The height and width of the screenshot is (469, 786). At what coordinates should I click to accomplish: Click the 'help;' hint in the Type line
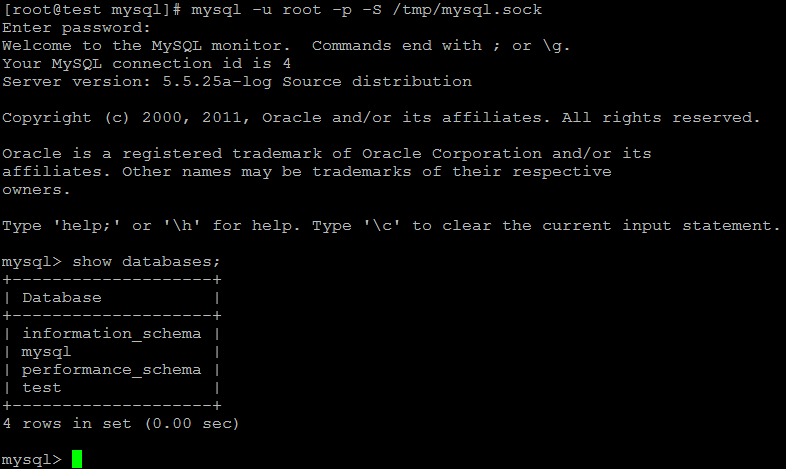(x=86, y=226)
